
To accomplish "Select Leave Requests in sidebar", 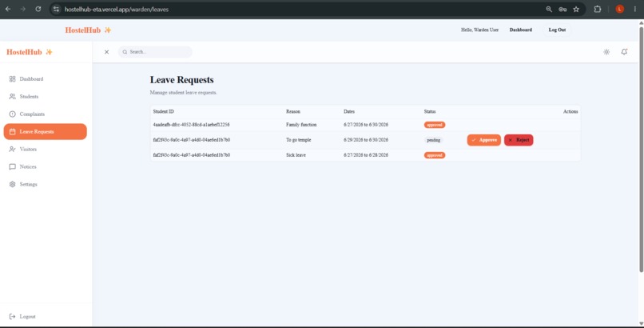I will pos(46,131).
